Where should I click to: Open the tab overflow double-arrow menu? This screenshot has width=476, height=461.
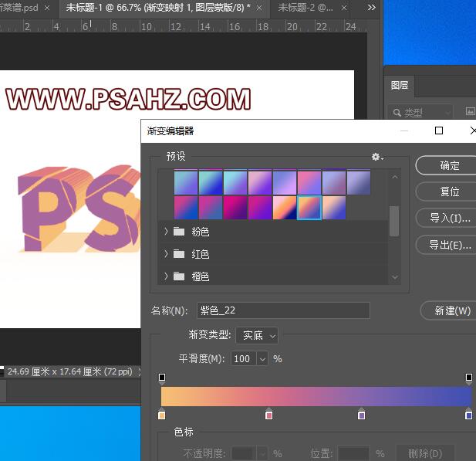(371, 7)
